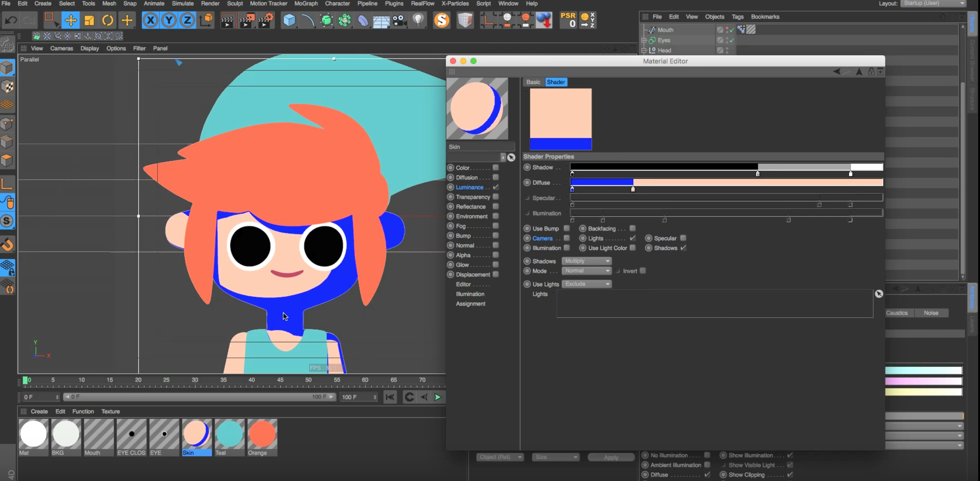Image resolution: width=980 pixels, height=481 pixels.
Task: Enable the Color channel checkbox
Action: 495,168
